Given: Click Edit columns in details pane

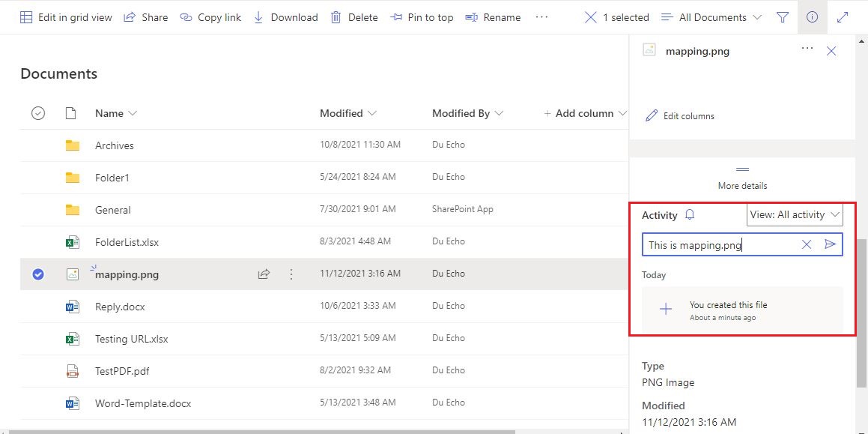Looking at the screenshot, I should 680,116.
